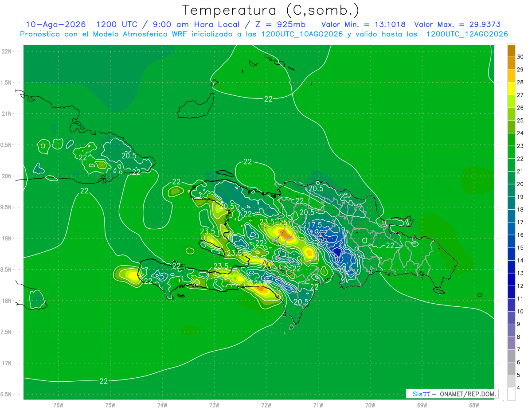Click the green legend swatch between 22 and 23
Screen dimensions: 532x411
[511, 152]
